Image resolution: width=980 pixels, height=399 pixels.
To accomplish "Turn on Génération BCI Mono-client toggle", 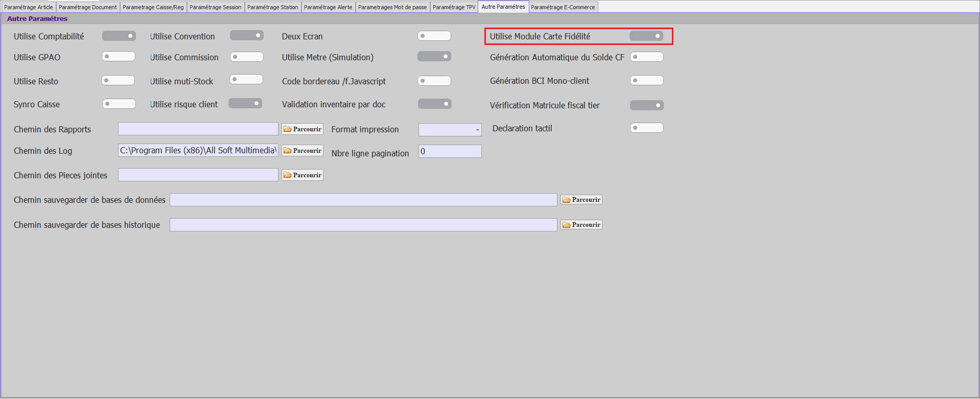I will coord(647,80).
